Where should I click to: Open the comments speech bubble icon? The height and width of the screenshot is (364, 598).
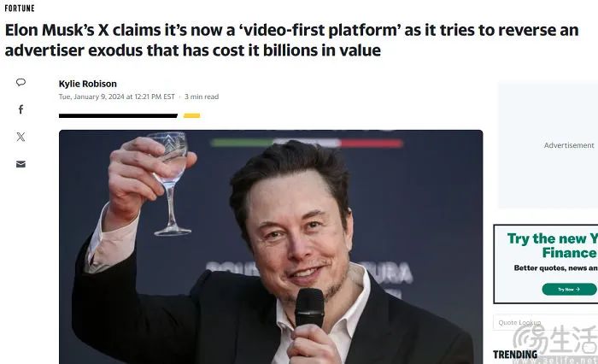[21, 82]
